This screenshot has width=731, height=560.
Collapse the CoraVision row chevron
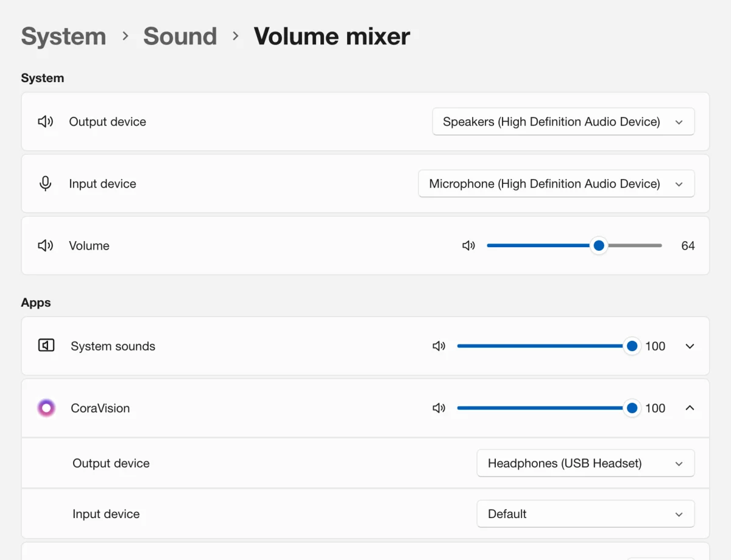point(690,408)
